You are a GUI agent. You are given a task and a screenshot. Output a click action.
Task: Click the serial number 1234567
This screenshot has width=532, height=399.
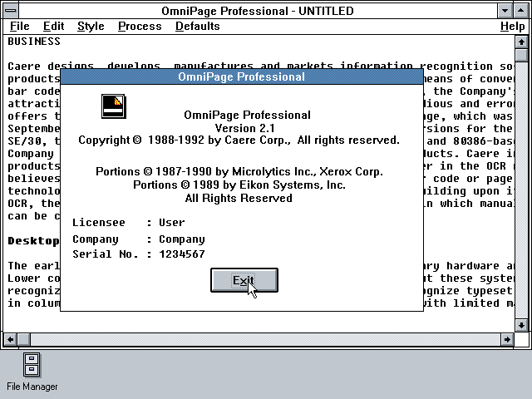(182, 254)
